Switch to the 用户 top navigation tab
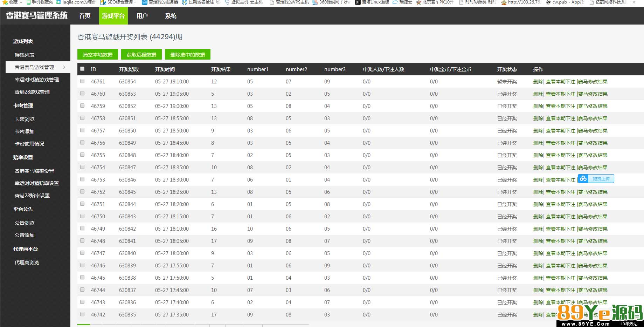The image size is (644, 327). [142, 16]
